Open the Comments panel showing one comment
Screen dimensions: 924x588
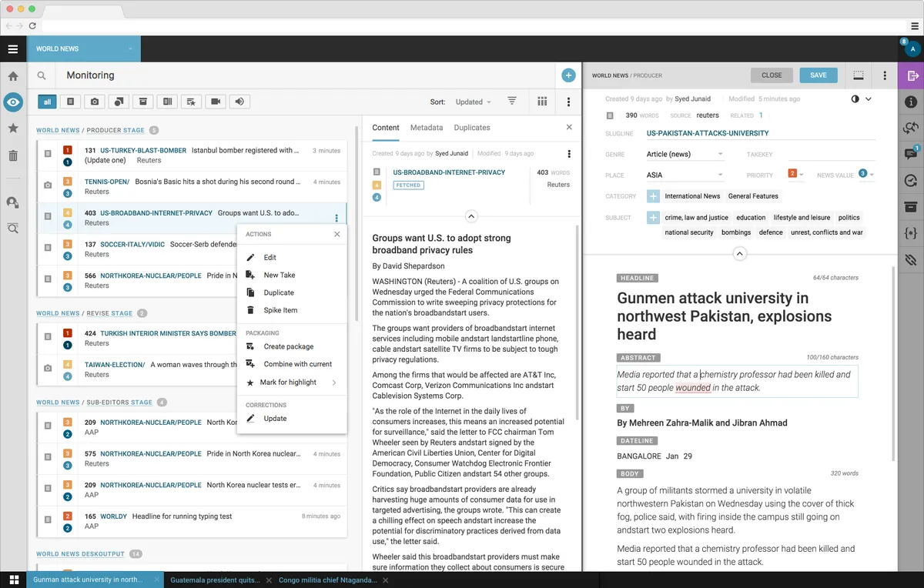[910, 153]
